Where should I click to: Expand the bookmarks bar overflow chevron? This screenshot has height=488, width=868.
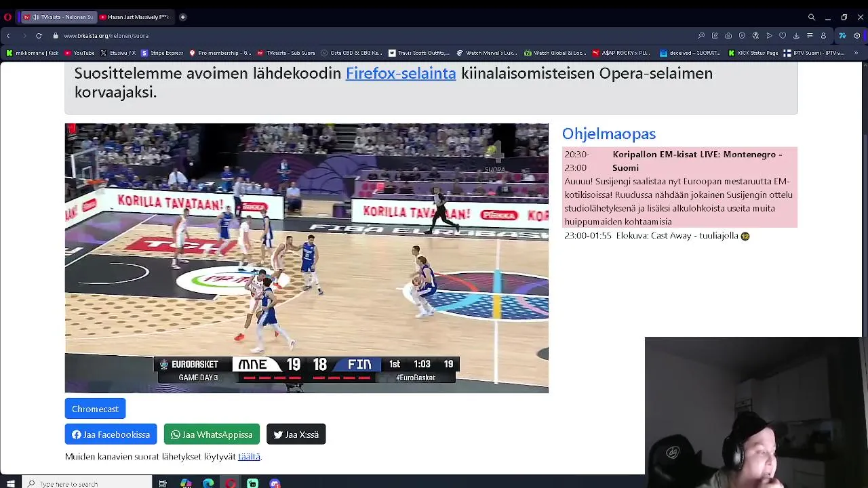(856, 53)
